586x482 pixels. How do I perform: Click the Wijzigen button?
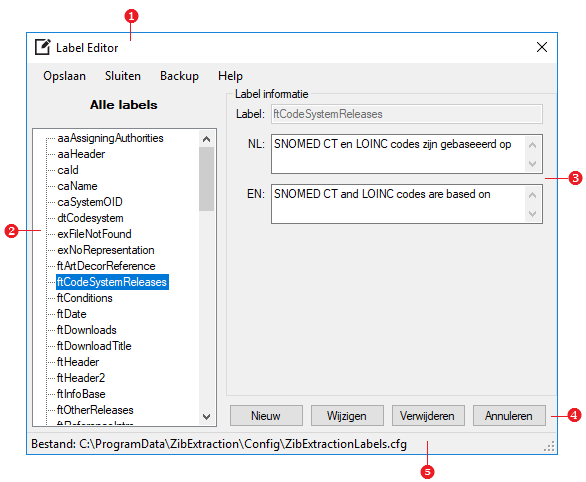[x=347, y=416]
